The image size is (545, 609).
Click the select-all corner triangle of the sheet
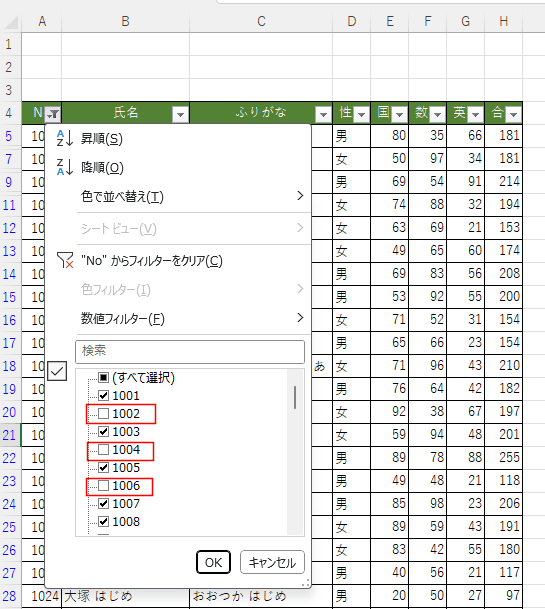[x=11, y=22]
